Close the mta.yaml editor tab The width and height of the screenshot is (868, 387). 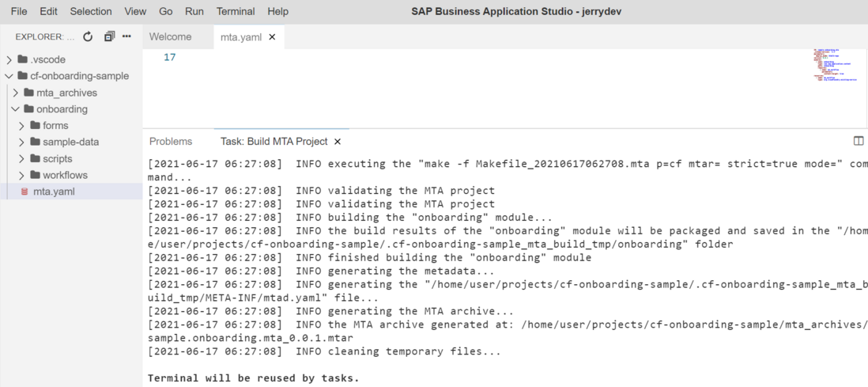coord(272,37)
